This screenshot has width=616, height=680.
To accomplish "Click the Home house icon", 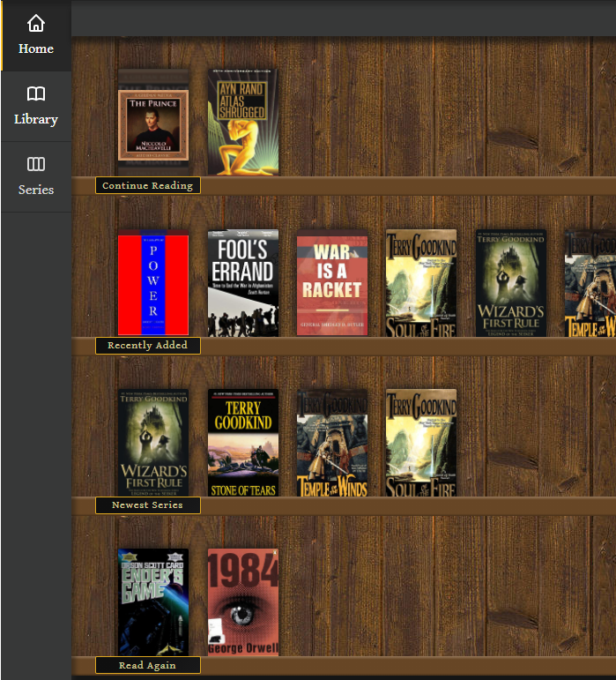I will (36, 24).
